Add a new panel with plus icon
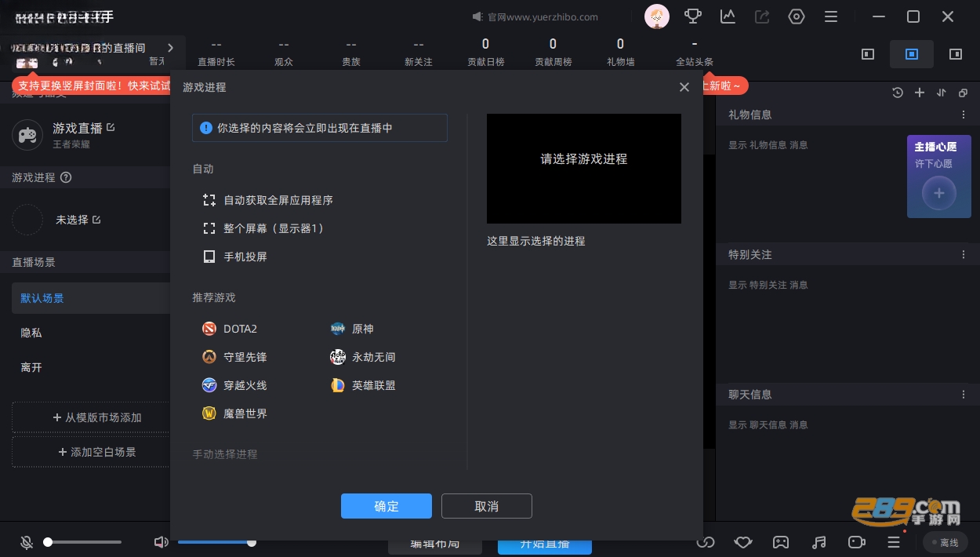The height and width of the screenshot is (557, 980). coord(920,93)
